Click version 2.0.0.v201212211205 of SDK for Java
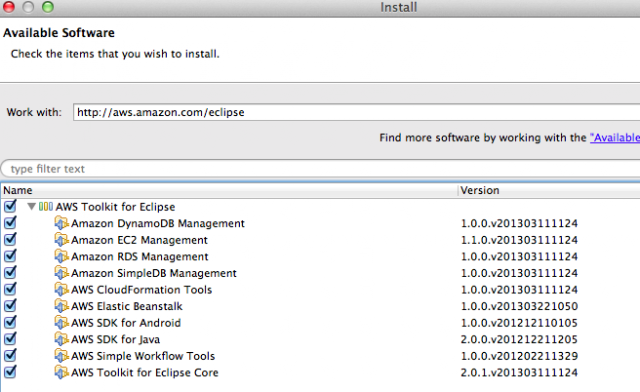The width and height of the screenshot is (640, 392). [519, 339]
